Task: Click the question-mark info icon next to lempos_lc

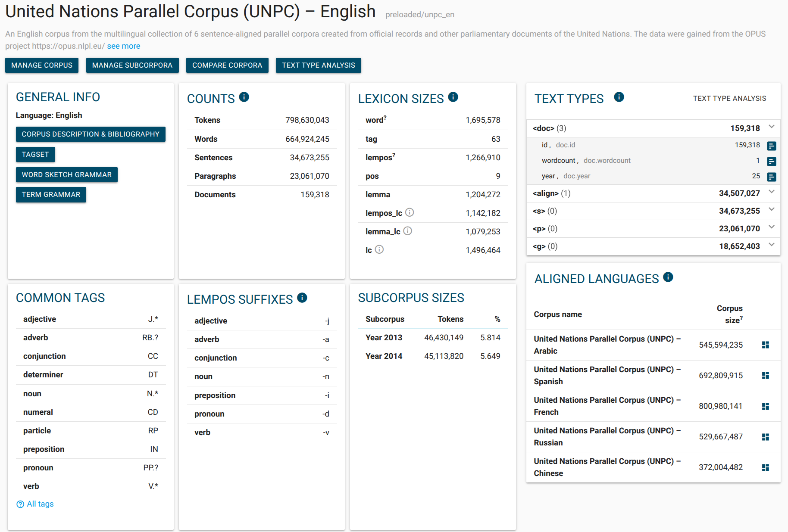Action: (x=410, y=212)
